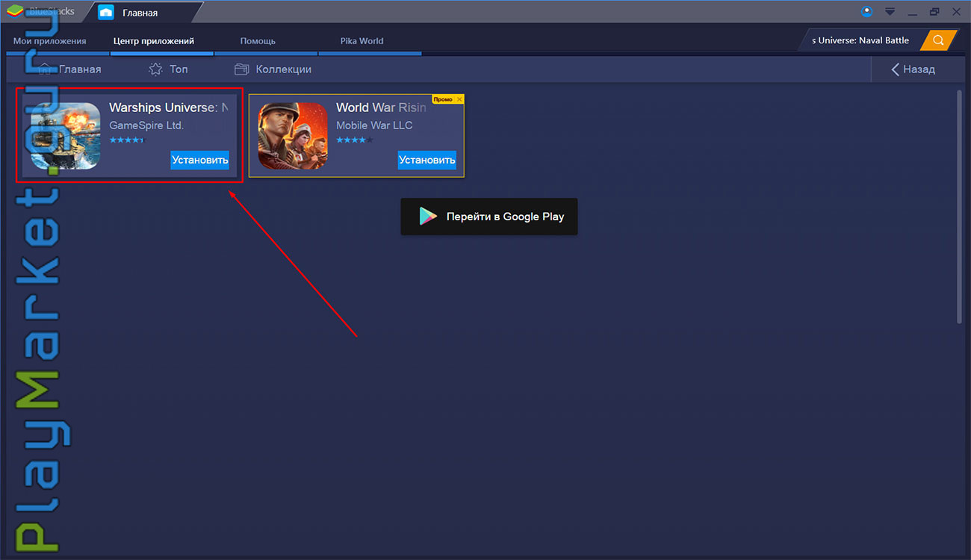
Task: Click the home icon on the Главная window tab
Action: point(106,13)
